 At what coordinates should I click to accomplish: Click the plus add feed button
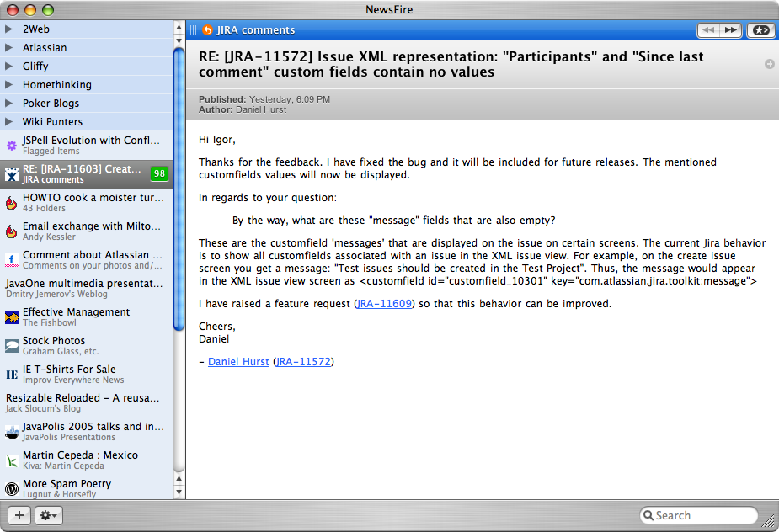[x=19, y=515]
